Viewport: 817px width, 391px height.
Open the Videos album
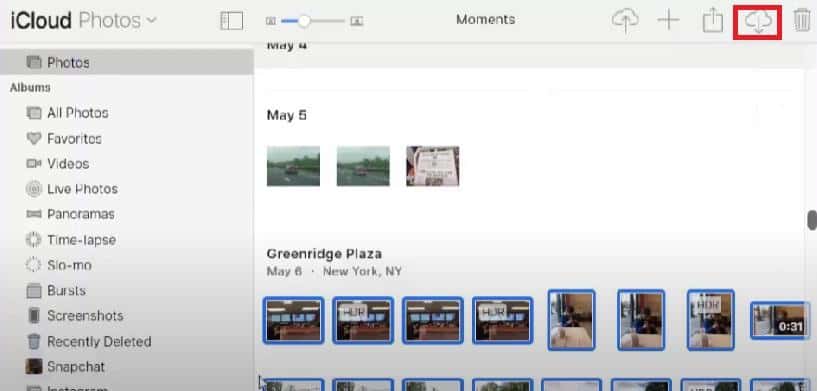tap(68, 164)
